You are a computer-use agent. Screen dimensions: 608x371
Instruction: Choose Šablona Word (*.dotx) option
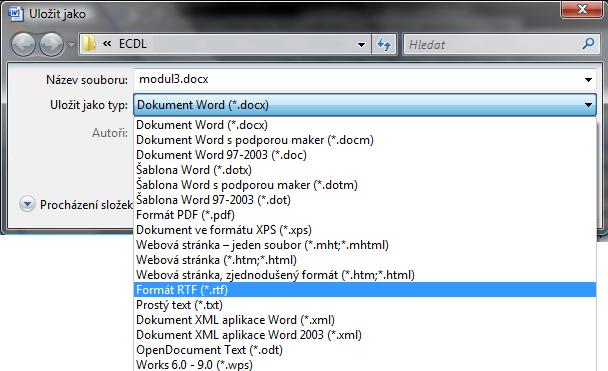click(364, 170)
